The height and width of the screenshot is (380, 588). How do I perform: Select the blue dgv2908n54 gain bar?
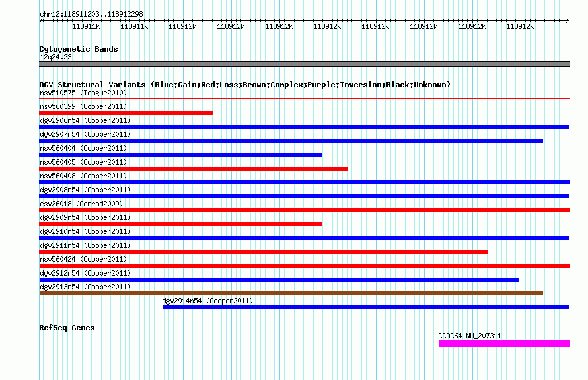(x=304, y=196)
